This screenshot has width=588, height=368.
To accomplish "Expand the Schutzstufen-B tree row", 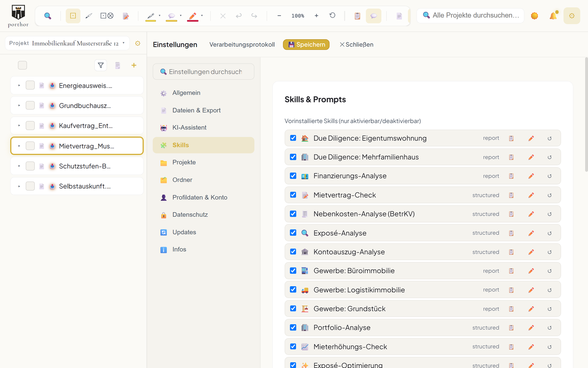I will [x=19, y=166].
